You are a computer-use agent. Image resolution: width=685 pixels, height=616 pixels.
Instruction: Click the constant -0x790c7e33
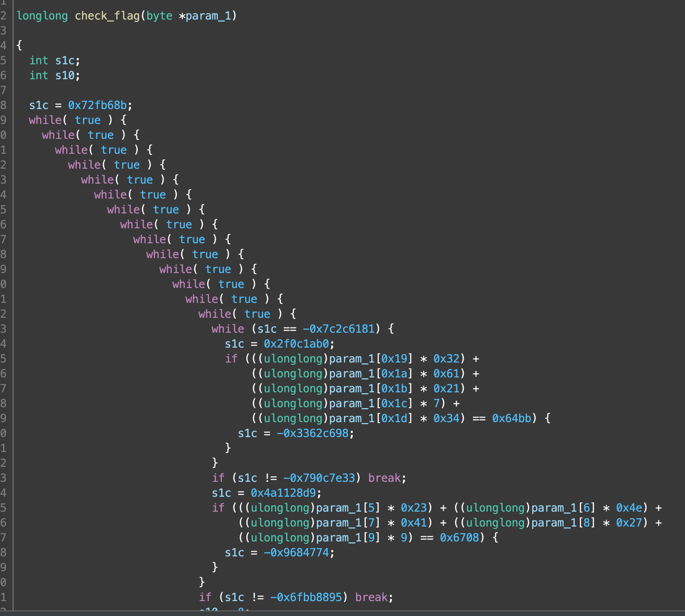[x=319, y=478]
